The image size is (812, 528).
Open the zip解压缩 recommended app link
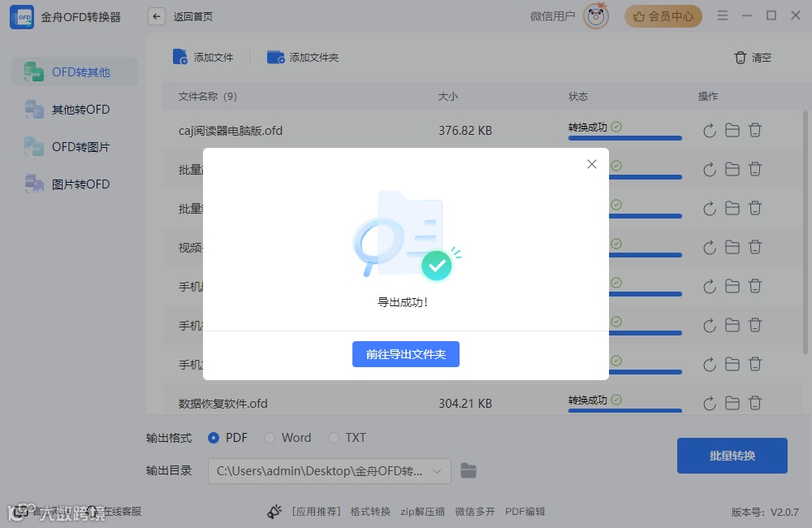point(422,512)
